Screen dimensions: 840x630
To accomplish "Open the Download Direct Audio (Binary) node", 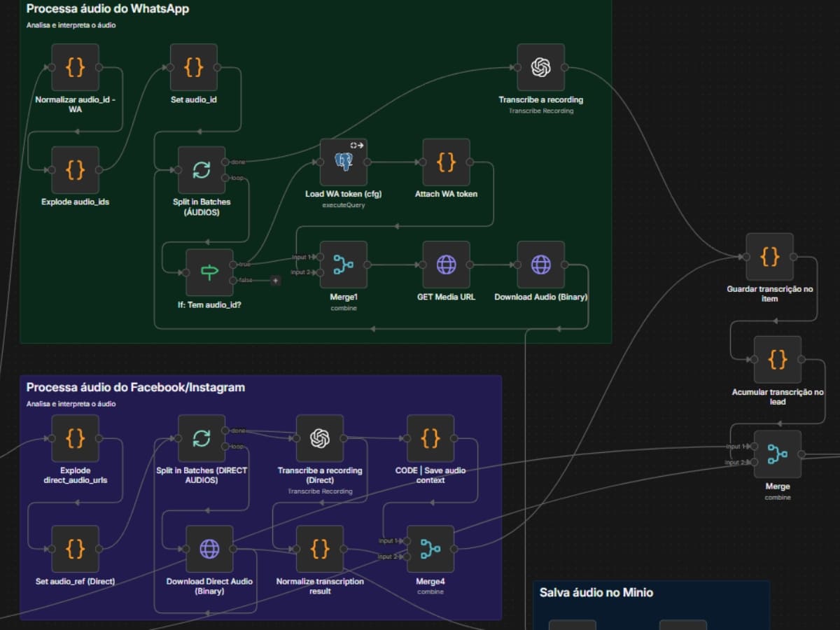I will pyautogui.click(x=208, y=548).
